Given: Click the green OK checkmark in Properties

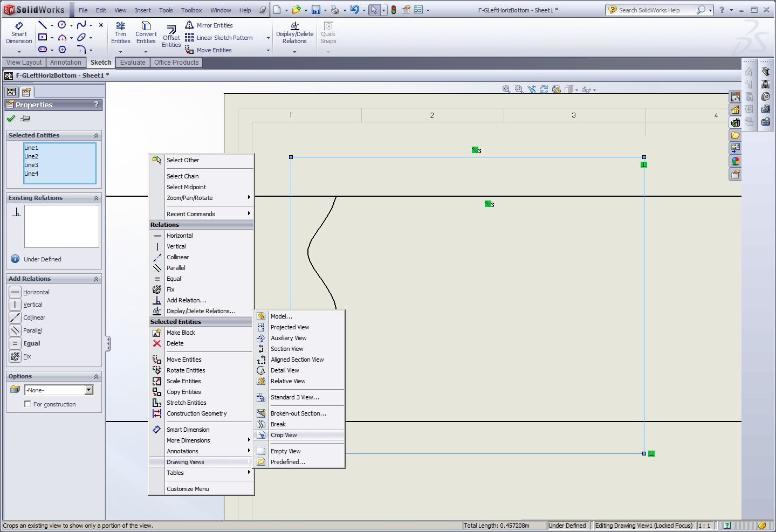Looking at the screenshot, I should (11, 119).
